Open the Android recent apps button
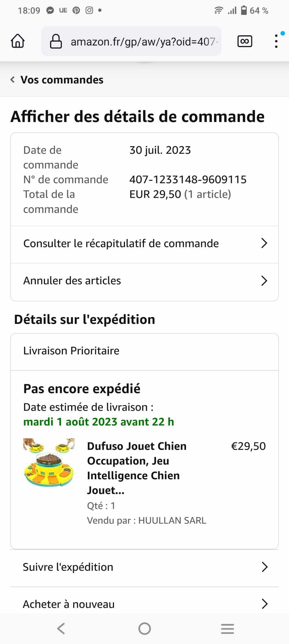Image resolution: width=289 pixels, height=644 pixels. pos(227,629)
